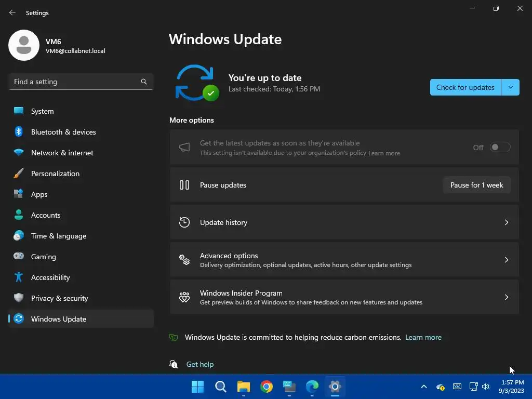
Task: Open File Explorer from taskbar
Action: tap(243, 387)
